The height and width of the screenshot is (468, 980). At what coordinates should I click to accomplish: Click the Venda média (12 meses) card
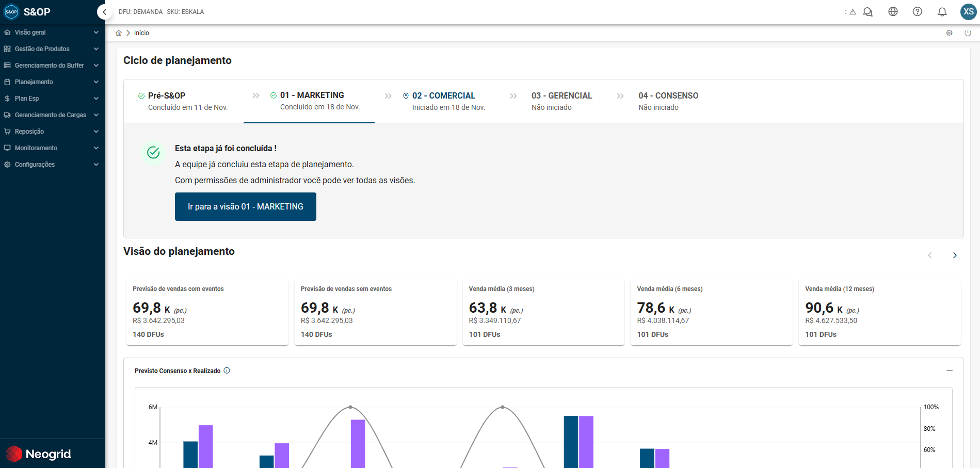(x=879, y=312)
